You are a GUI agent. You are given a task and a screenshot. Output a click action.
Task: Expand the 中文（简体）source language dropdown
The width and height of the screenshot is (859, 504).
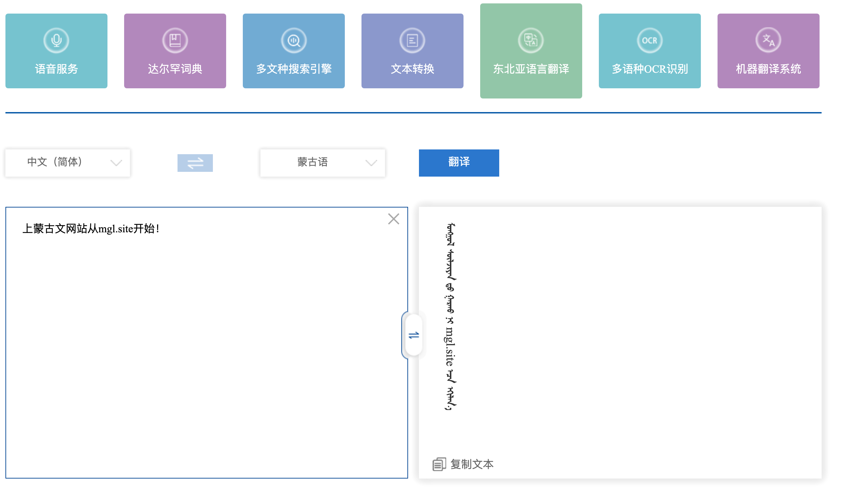(x=67, y=163)
